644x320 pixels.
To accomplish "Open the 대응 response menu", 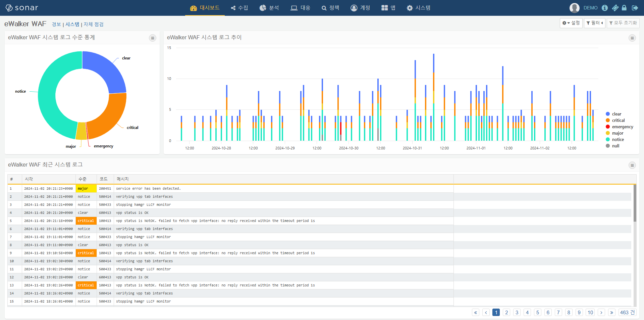I will [300, 8].
